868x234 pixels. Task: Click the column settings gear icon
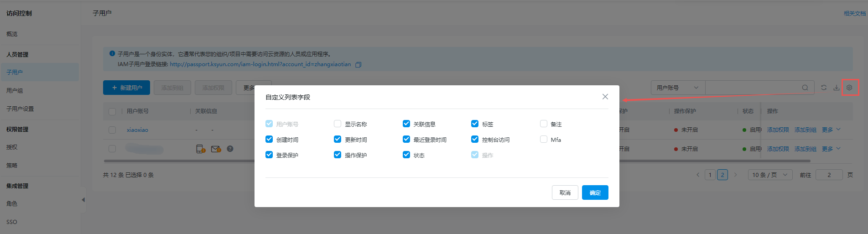tap(849, 88)
